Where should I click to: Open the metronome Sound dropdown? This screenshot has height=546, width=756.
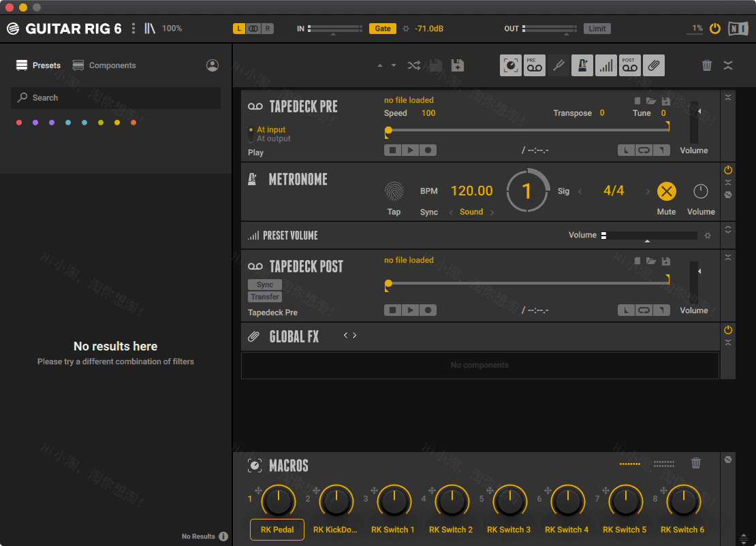471,212
